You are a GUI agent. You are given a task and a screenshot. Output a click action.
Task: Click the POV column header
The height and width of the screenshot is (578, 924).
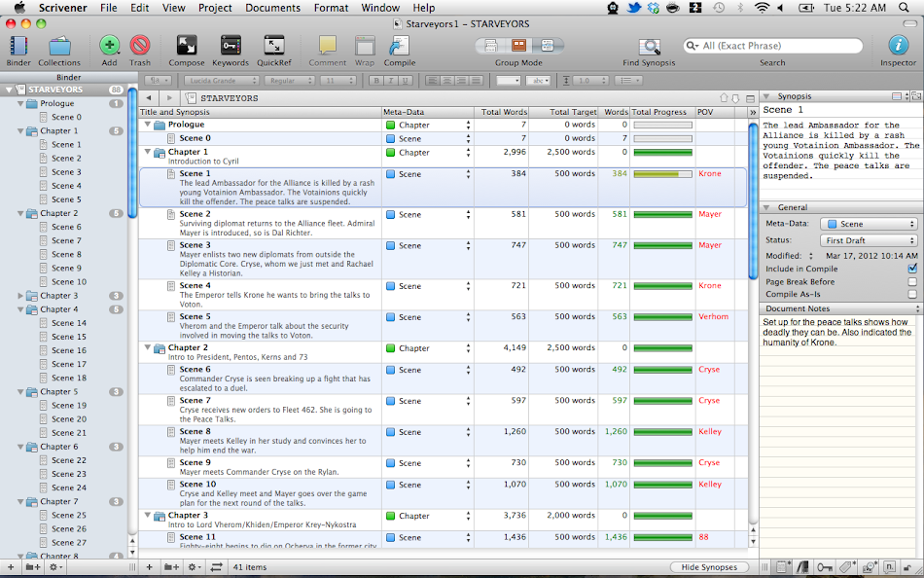[x=715, y=112]
